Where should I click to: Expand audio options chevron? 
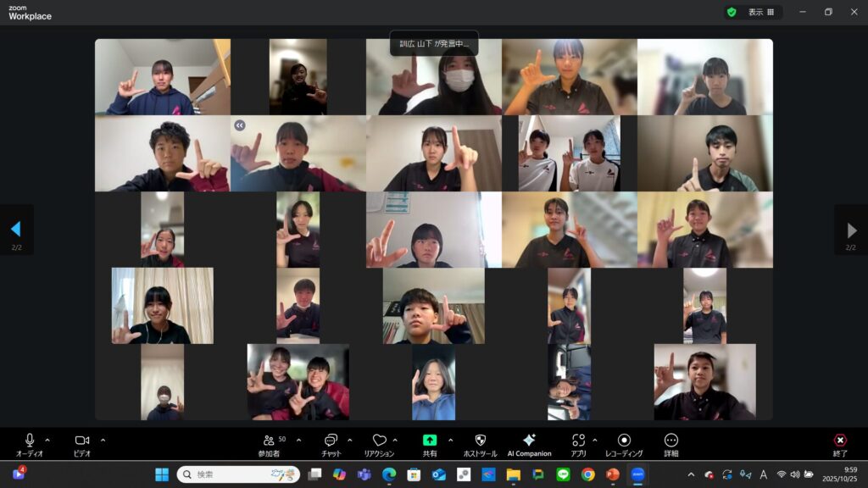coord(47,440)
